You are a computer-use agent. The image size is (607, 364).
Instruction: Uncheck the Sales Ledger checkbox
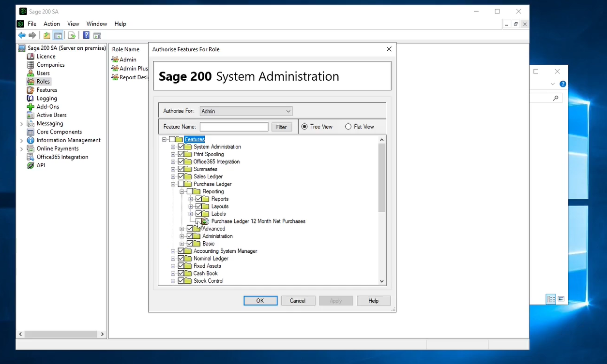(182, 176)
